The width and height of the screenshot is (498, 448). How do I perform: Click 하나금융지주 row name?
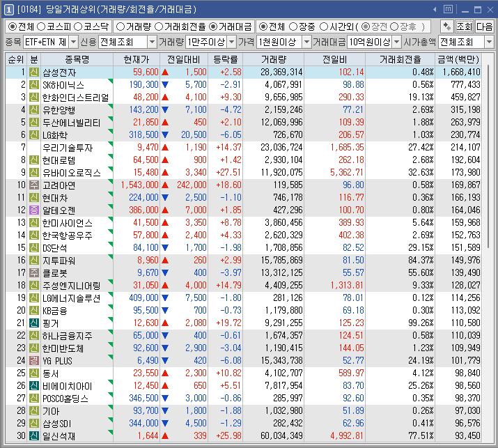(68, 336)
